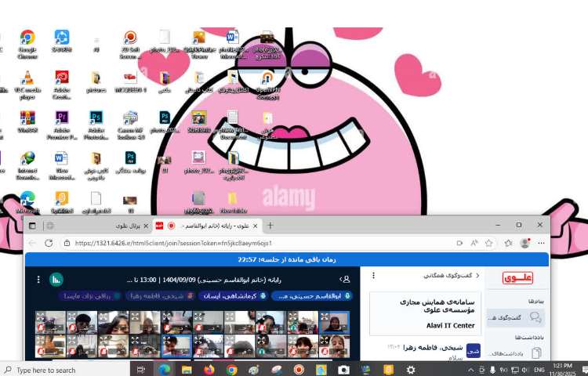This screenshot has height=376, width=588.
Task: Launch Adobe Premiere Pro shortcut
Action: pos(62,118)
